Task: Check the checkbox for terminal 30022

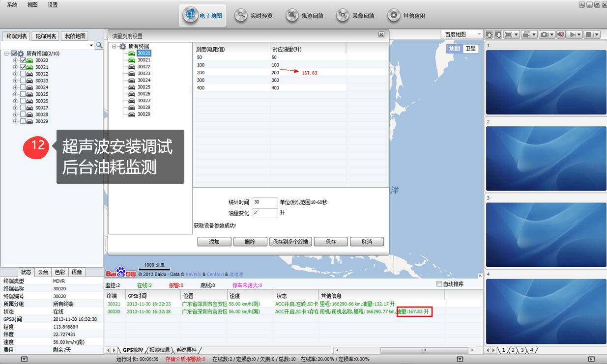Action: (23, 74)
